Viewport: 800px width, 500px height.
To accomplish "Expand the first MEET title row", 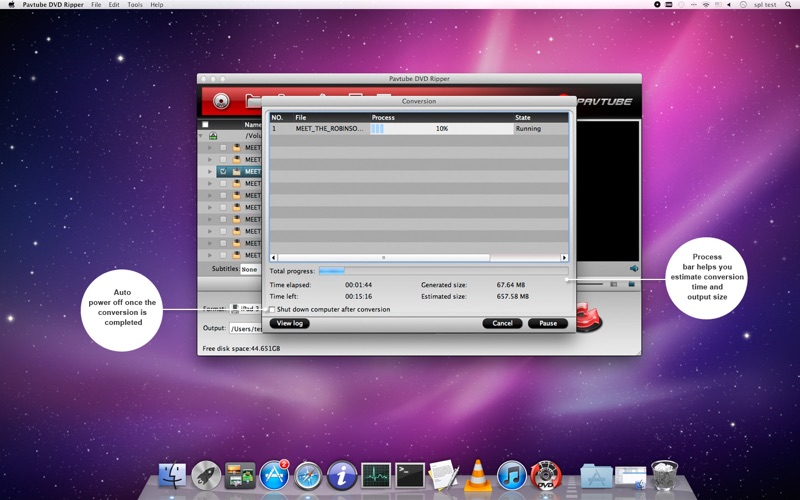I will [x=210, y=147].
